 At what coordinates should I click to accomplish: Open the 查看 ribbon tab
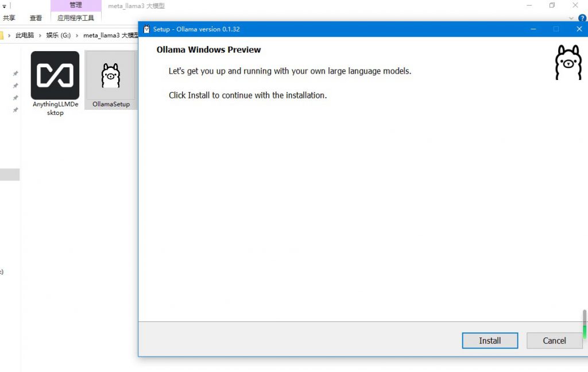[x=36, y=18]
